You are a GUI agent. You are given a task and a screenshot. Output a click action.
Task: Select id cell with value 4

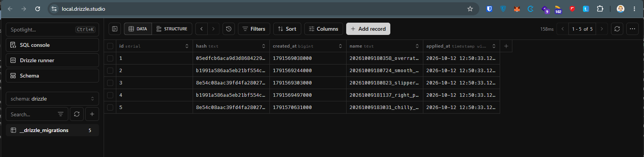pyautogui.click(x=154, y=95)
